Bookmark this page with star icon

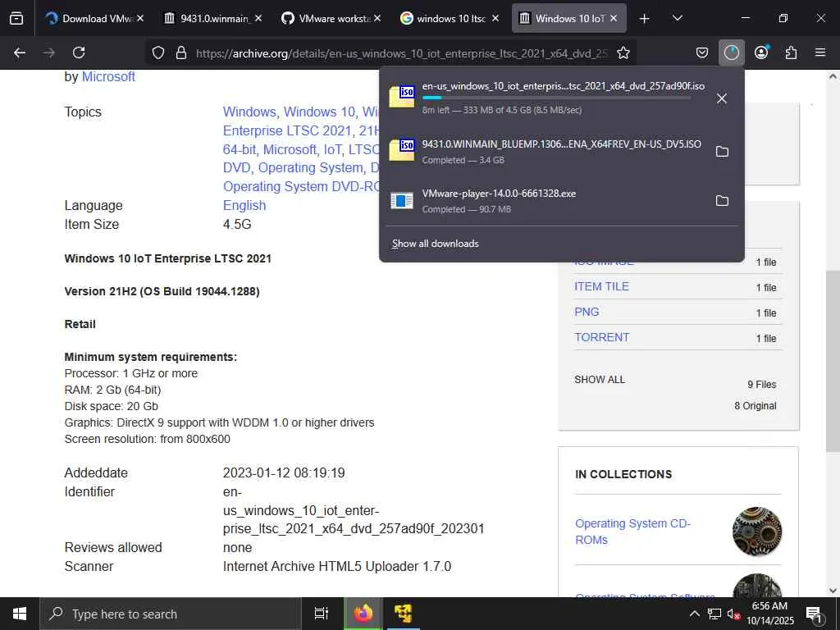623,53
